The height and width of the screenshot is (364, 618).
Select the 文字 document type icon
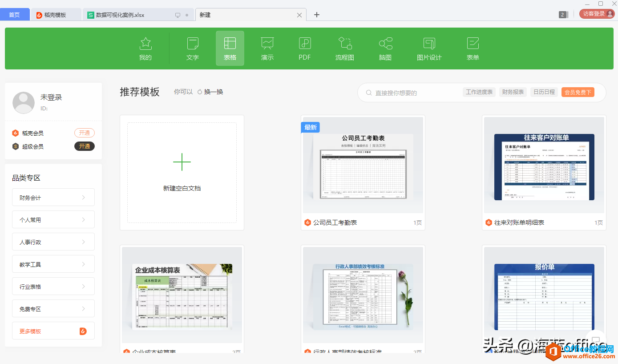pos(193,44)
